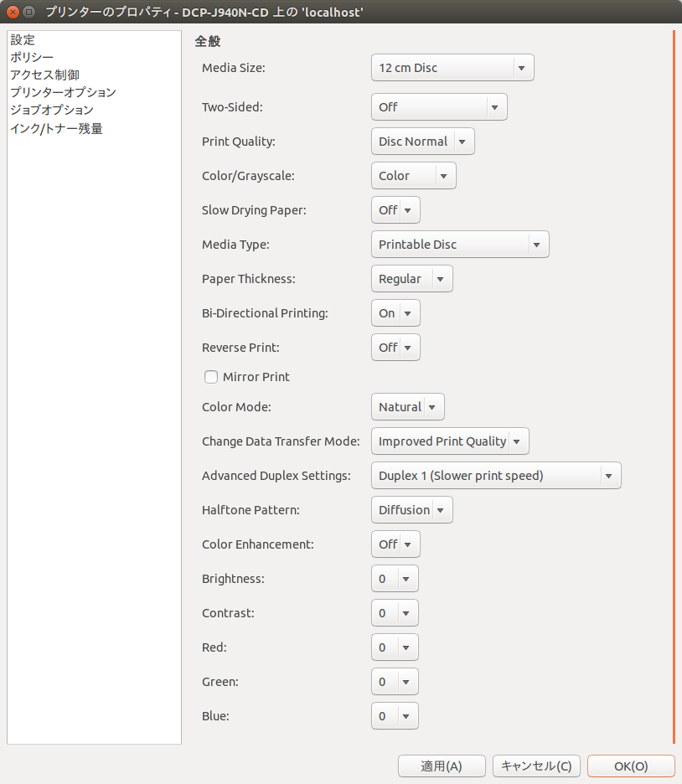The height and width of the screenshot is (784, 682).
Task: Click the キャンセル(C) cancel button
Action: pyautogui.click(x=536, y=766)
